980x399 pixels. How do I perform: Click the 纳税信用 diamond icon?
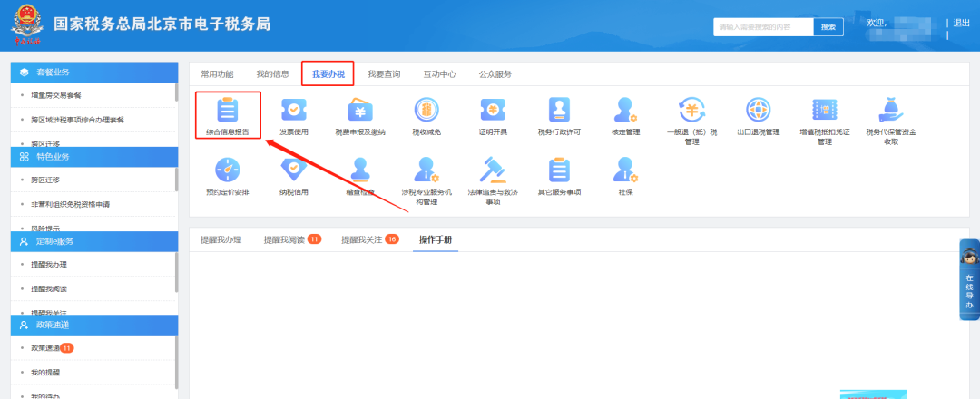[294, 170]
